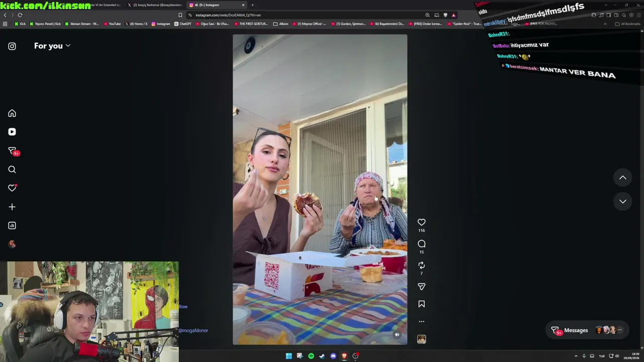Open the Mepraz Offical bookmark
This screenshot has width=644, height=362.
[x=309, y=24]
